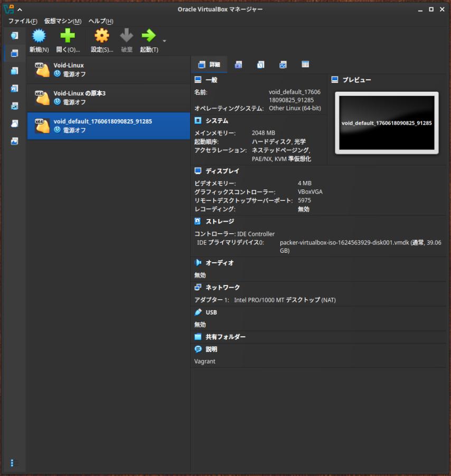Click the speech bubble icon beside 説明
451x476 pixels.
click(198, 349)
